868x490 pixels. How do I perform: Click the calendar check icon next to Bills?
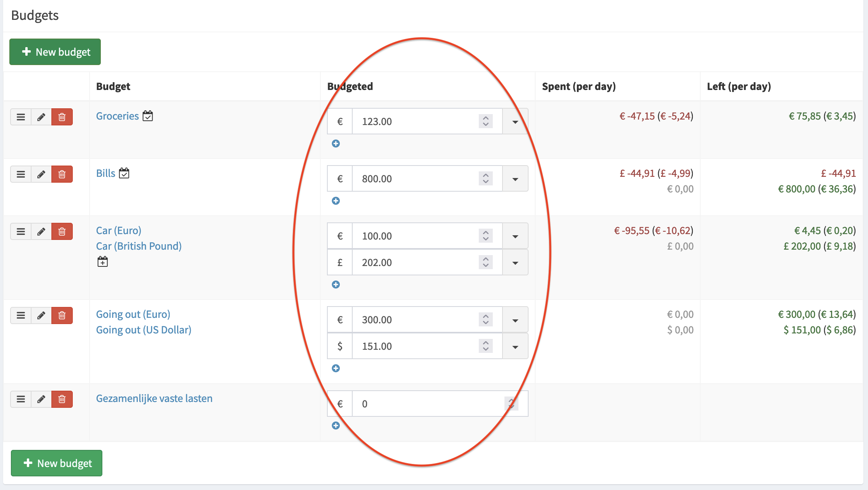tap(124, 173)
